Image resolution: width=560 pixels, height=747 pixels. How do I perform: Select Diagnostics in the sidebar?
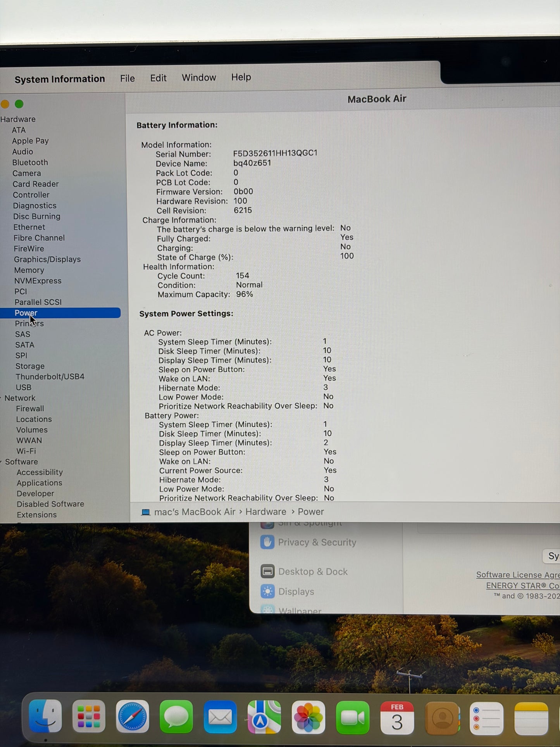pyautogui.click(x=34, y=206)
